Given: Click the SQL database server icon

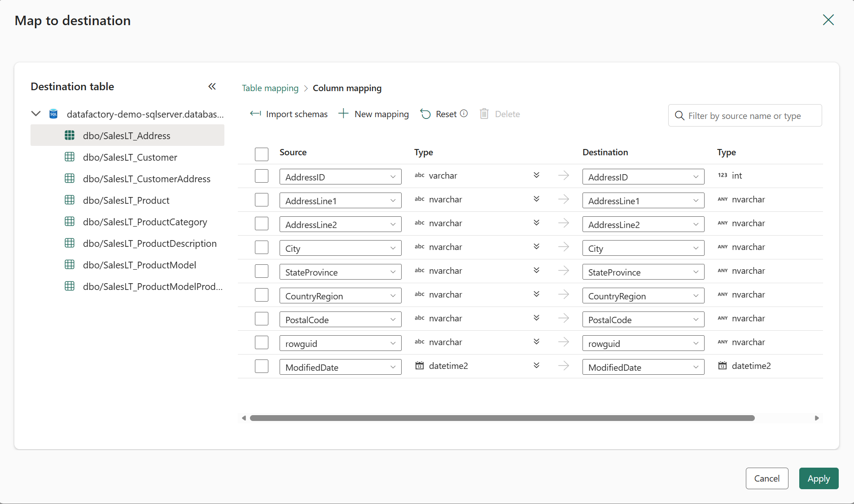Looking at the screenshot, I should tap(53, 114).
